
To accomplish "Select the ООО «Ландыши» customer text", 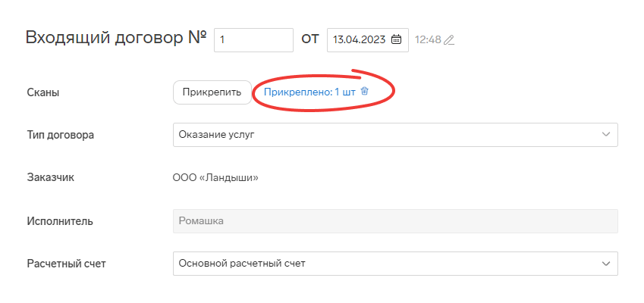I will [215, 178].
